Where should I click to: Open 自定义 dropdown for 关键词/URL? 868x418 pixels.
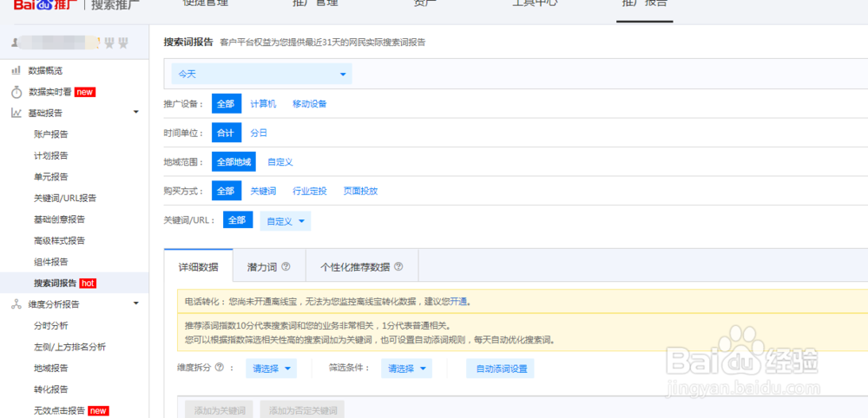[285, 221]
